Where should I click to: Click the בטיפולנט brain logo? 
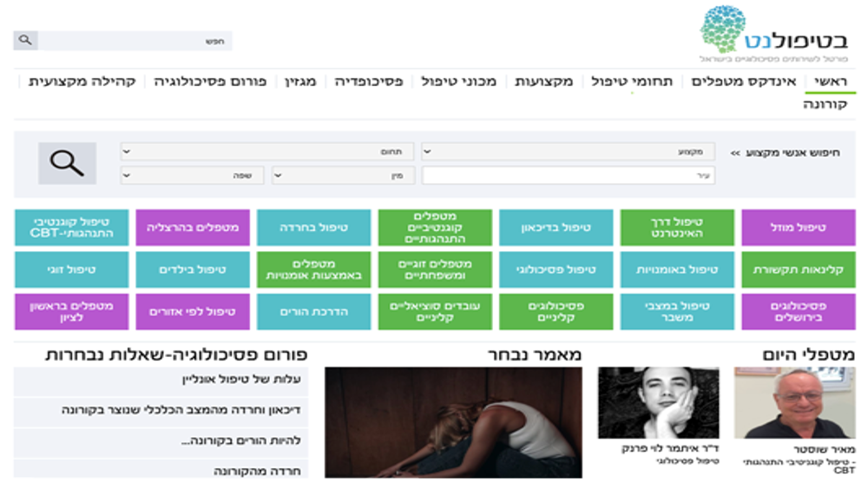click(774, 35)
